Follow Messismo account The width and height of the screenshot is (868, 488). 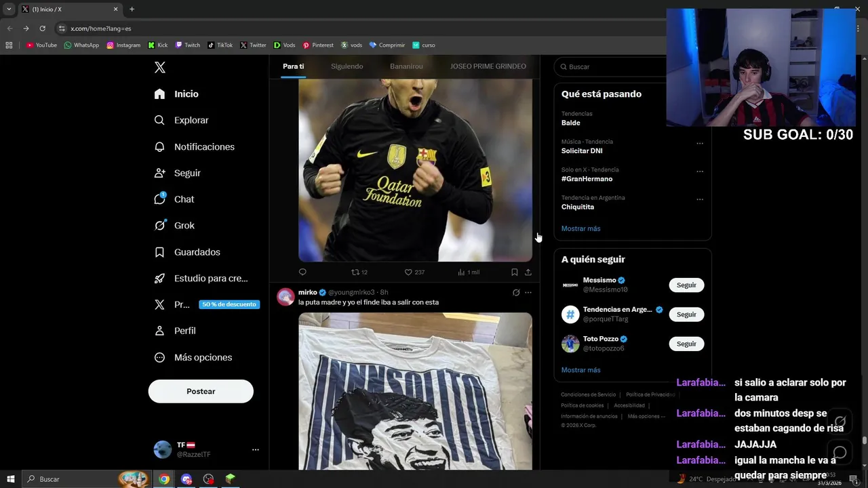point(686,285)
